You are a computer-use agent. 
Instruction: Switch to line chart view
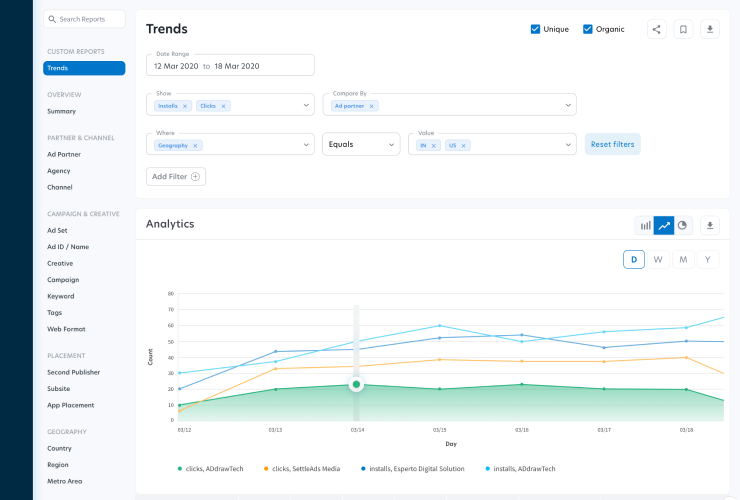tap(664, 226)
